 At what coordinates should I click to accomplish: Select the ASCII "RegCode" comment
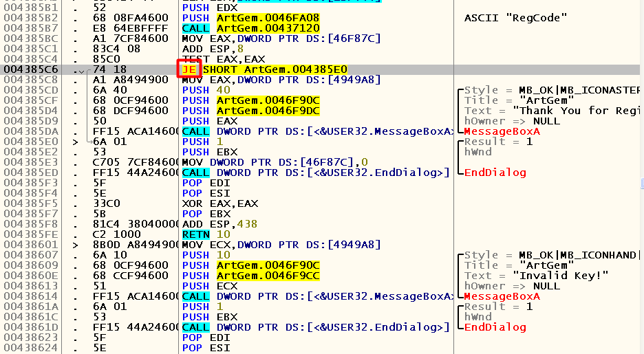(515, 18)
